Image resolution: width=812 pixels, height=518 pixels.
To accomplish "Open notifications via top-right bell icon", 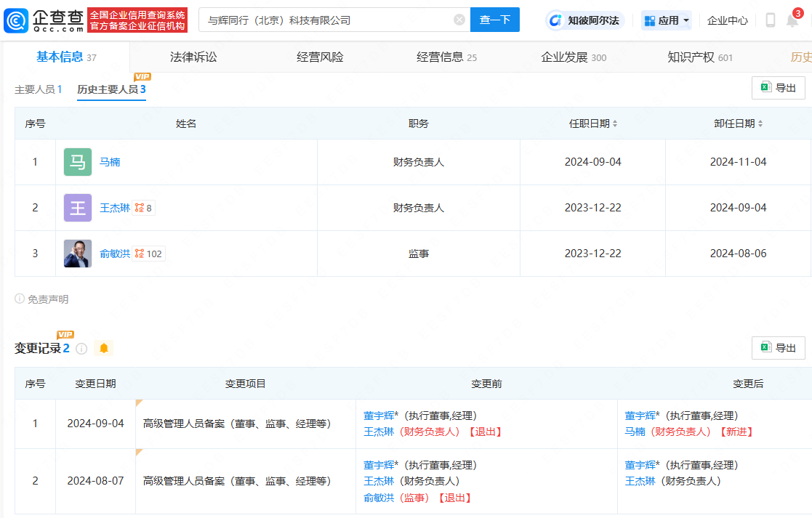I will [x=792, y=20].
